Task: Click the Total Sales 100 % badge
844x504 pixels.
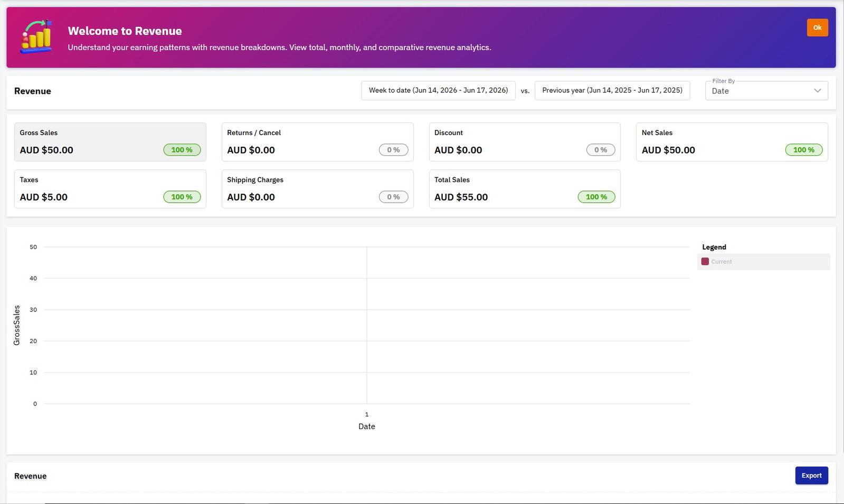Action: click(x=596, y=197)
